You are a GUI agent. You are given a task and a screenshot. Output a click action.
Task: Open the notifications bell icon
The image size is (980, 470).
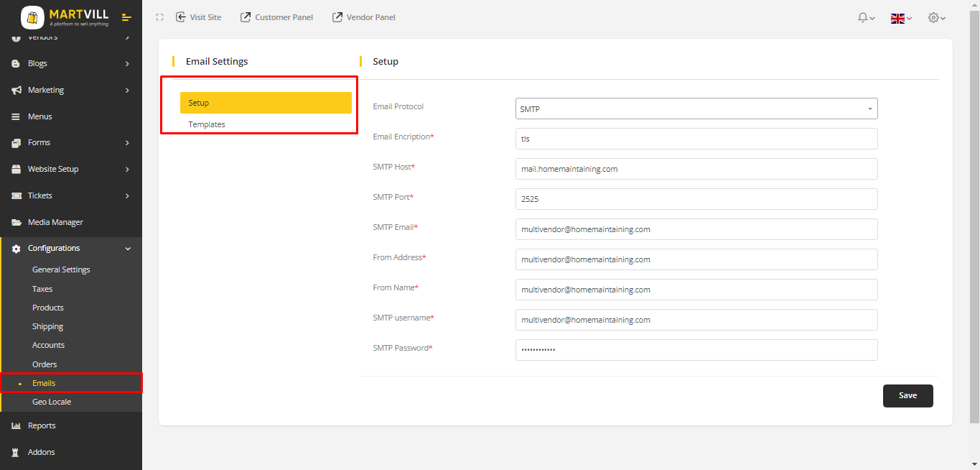[x=863, y=18]
